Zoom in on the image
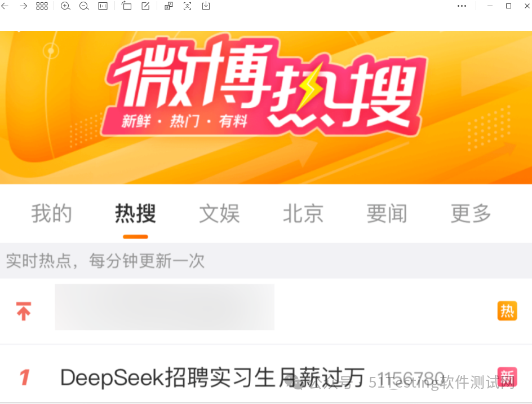The width and height of the screenshot is (532, 404). click(65, 6)
